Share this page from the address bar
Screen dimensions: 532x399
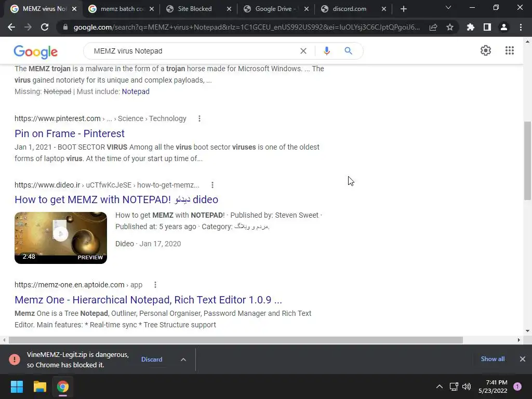pos(433,27)
